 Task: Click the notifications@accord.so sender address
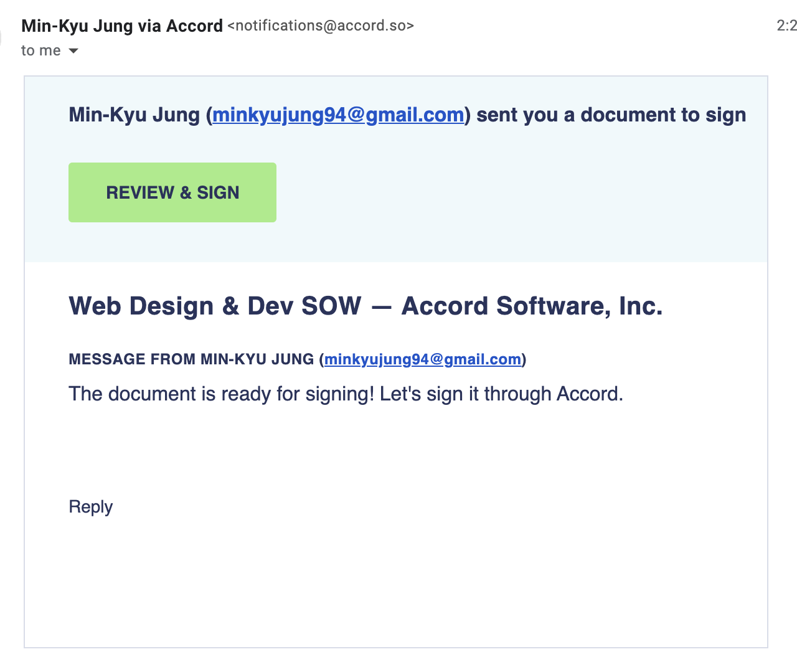(321, 26)
